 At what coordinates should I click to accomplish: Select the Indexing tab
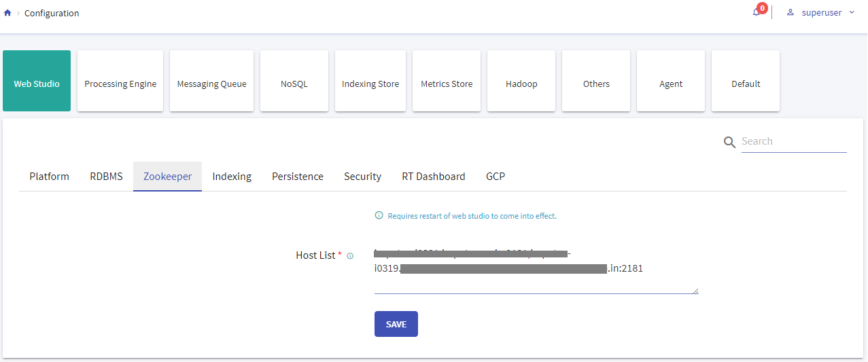point(232,177)
